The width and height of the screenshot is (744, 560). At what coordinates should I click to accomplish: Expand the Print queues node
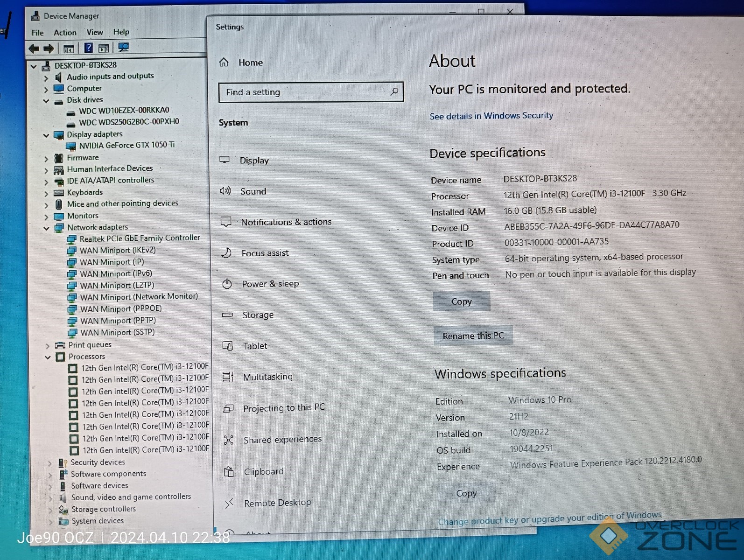point(48,346)
